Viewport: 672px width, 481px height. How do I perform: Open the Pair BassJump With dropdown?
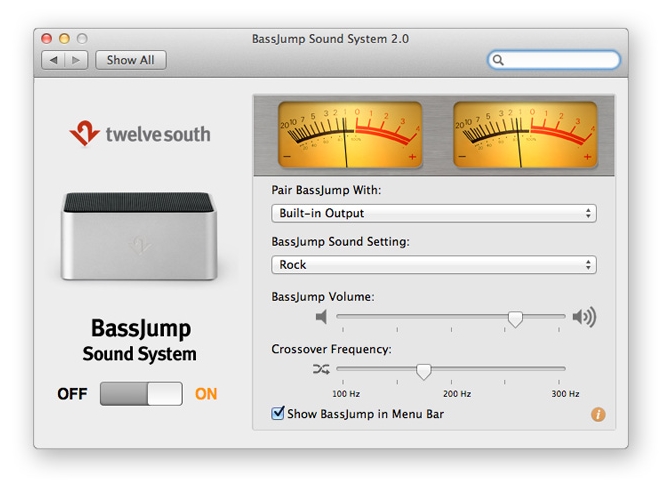433,213
